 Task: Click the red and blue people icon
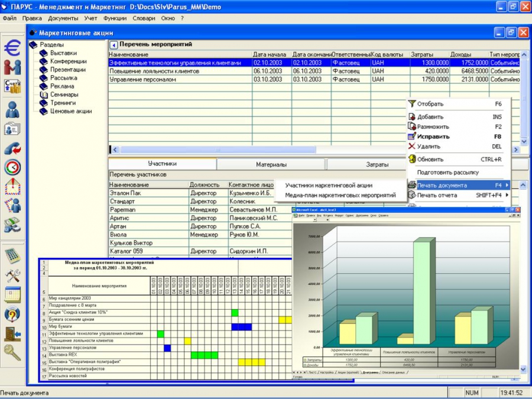coord(12,67)
